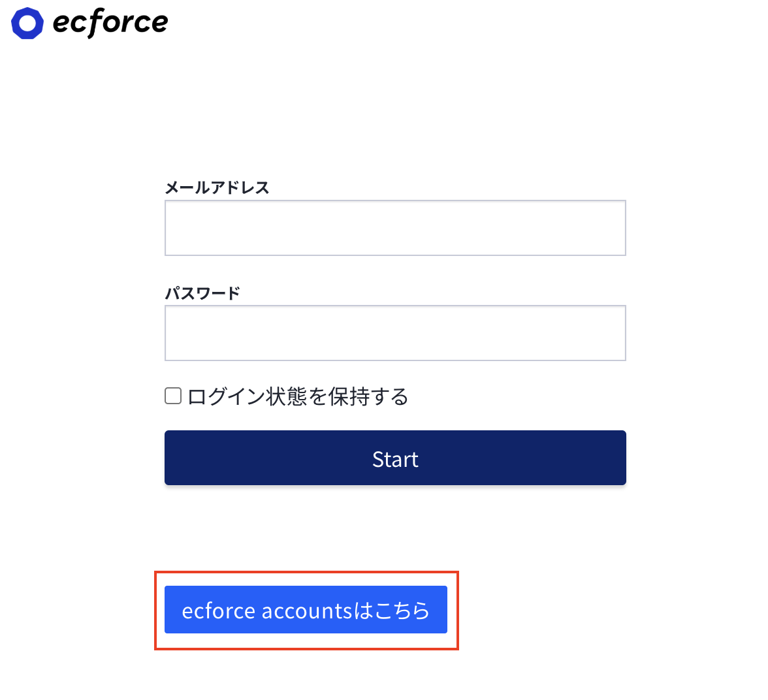This screenshot has width=768, height=700.
Task: Click the ecforce hexagon logo icon
Action: tap(27, 23)
